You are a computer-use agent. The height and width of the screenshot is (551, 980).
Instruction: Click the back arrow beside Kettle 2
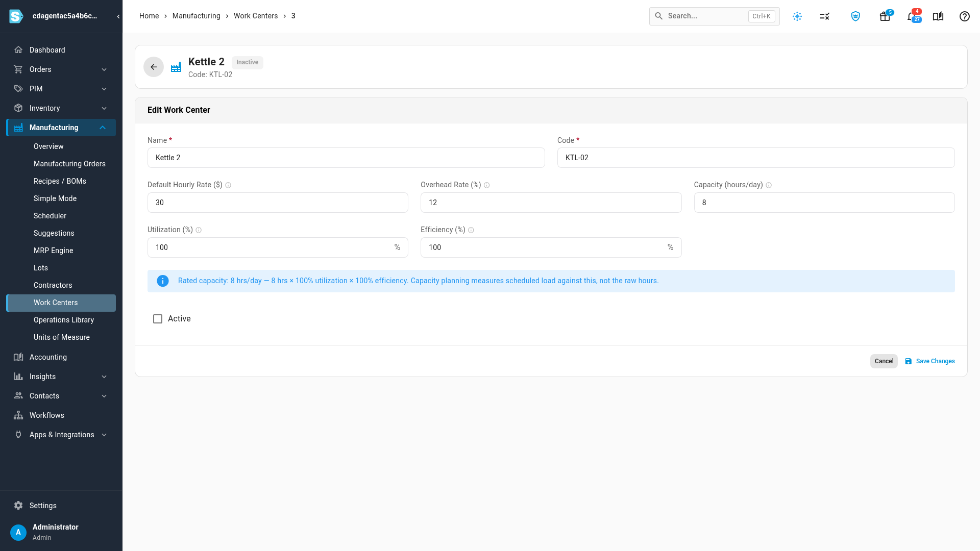click(154, 67)
